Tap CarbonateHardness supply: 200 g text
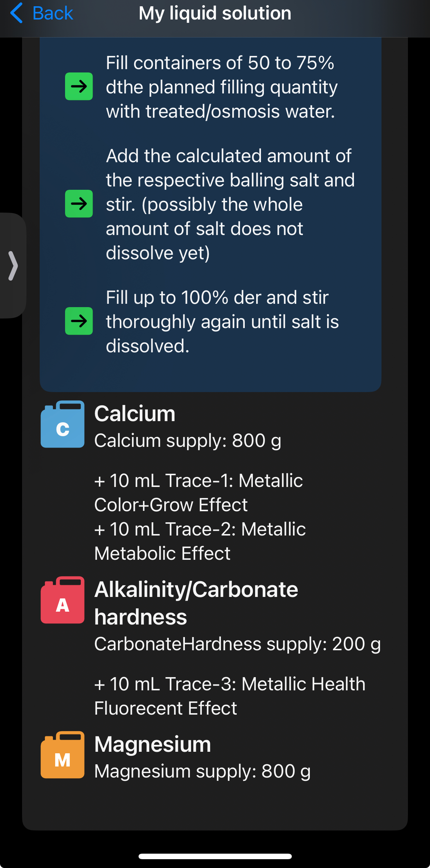This screenshot has width=430, height=868. (x=237, y=644)
